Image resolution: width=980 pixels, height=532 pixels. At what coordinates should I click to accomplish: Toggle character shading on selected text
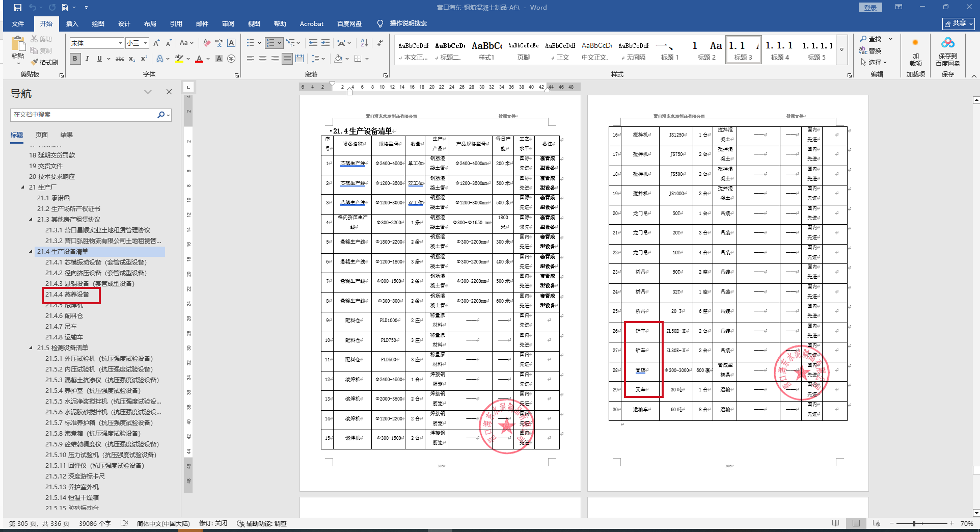[x=219, y=59]
